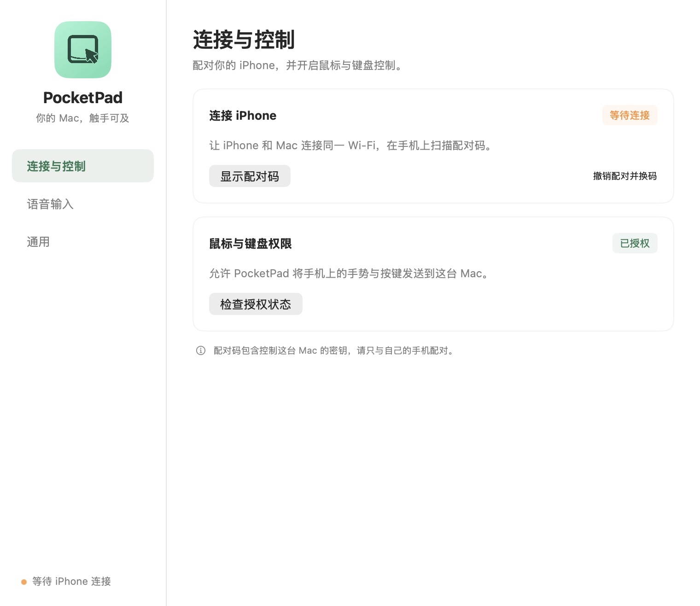700x606 pixels.
Task: Click the 等待 iPhone 连接 status text
Action: coord(71,582)
